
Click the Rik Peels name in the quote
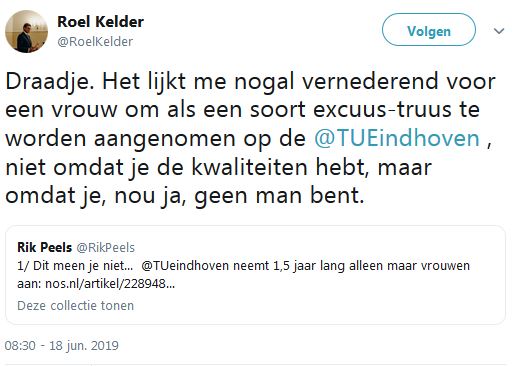44,247
